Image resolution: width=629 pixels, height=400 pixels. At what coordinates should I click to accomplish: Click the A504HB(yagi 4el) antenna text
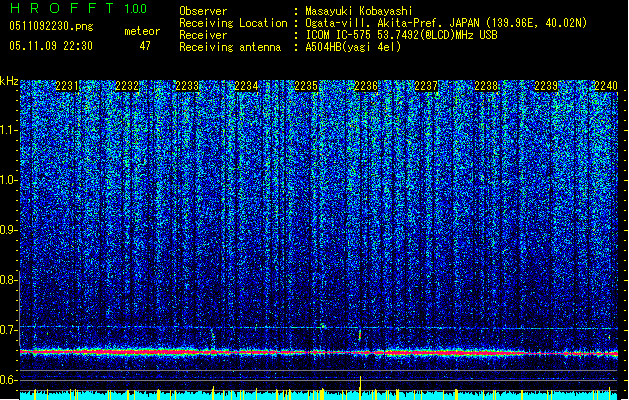(353, 47)
